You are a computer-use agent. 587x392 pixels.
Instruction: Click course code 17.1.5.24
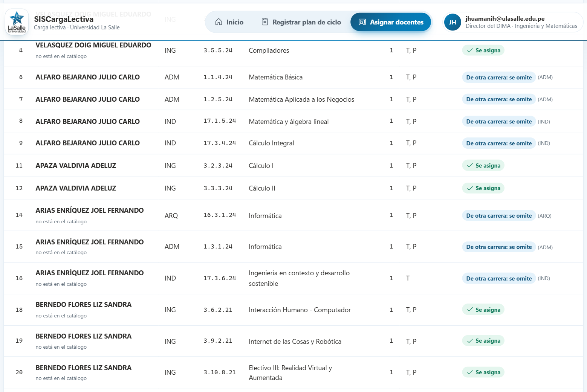[220, 121]
